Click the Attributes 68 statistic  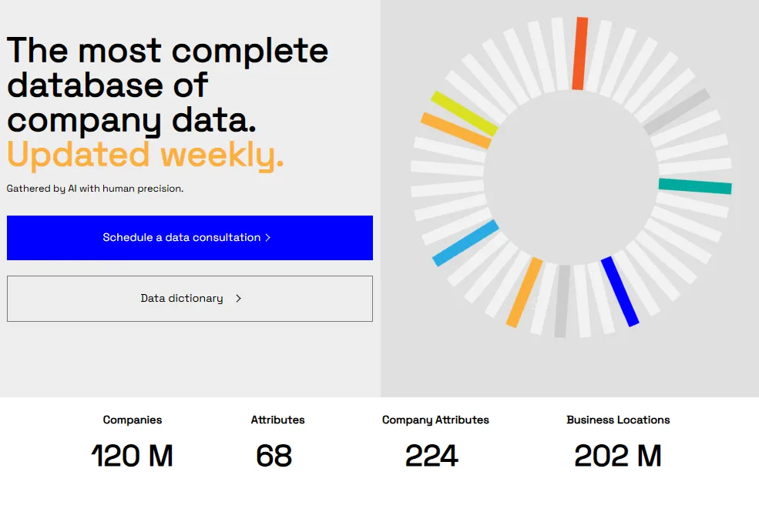pos(277,443)
